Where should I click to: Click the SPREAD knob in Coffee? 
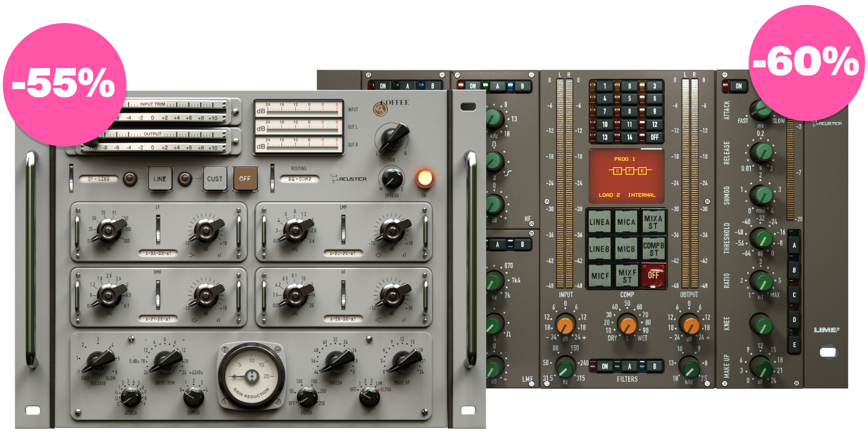tap(392, 178)
